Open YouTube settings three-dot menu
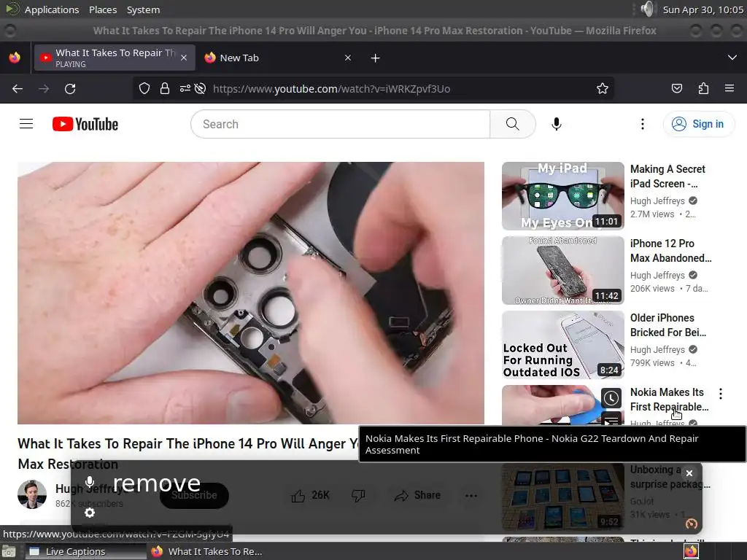The width and height of the screenshot is (747, 560). pyautogui.click(x=642, y=124)
